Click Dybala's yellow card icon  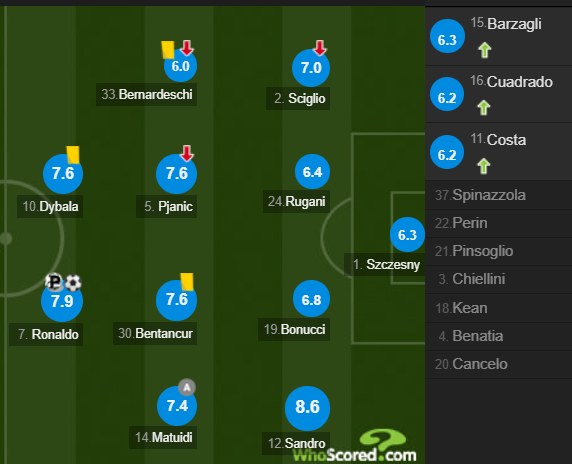[x=73, y=155]
